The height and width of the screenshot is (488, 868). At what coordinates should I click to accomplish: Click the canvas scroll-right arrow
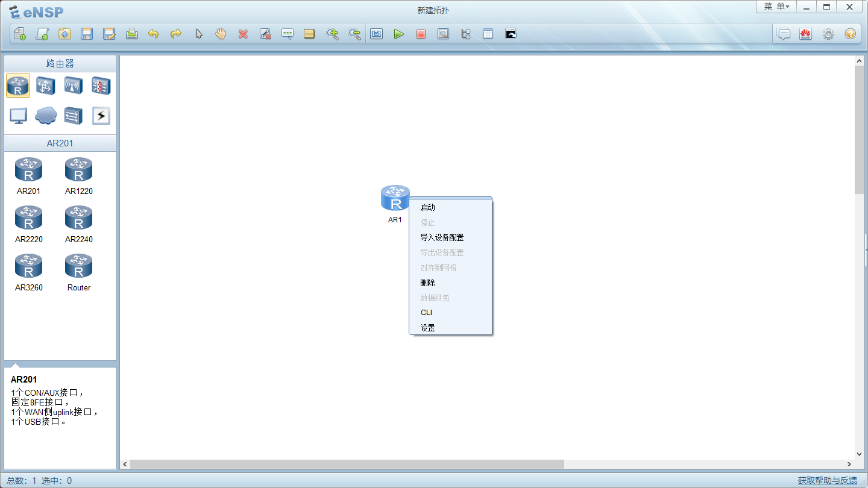coord(849,465)
